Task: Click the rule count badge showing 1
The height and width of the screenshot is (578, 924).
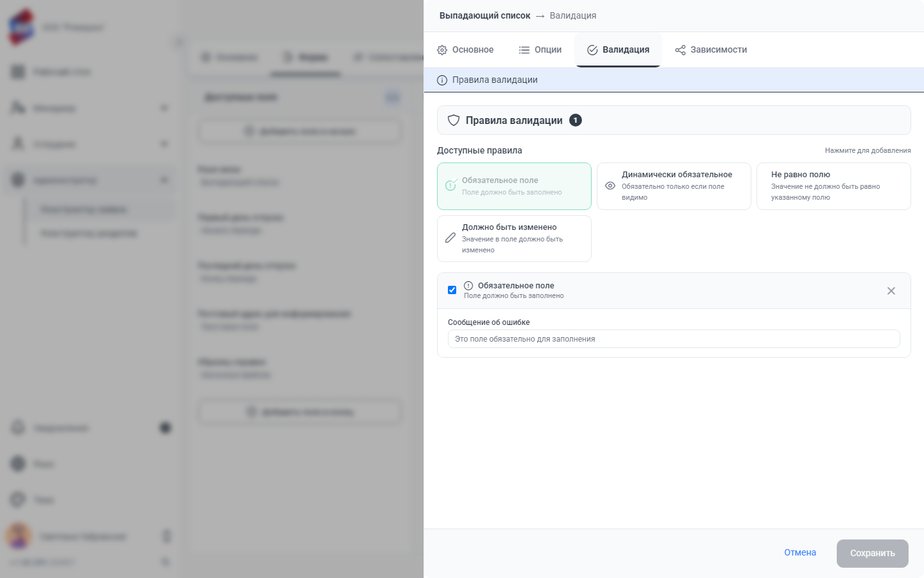Action: coord(576,120)
